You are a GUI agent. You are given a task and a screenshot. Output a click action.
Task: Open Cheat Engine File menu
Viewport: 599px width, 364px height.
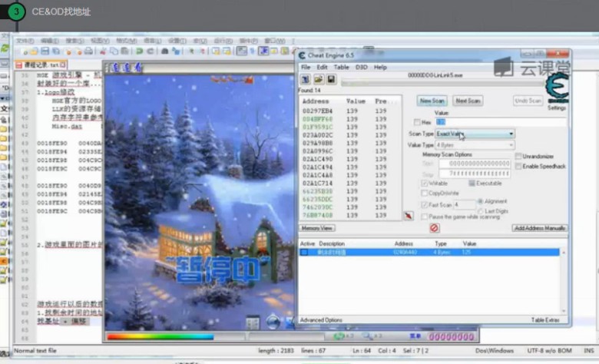pyautogui.click(x=306, y=68)
